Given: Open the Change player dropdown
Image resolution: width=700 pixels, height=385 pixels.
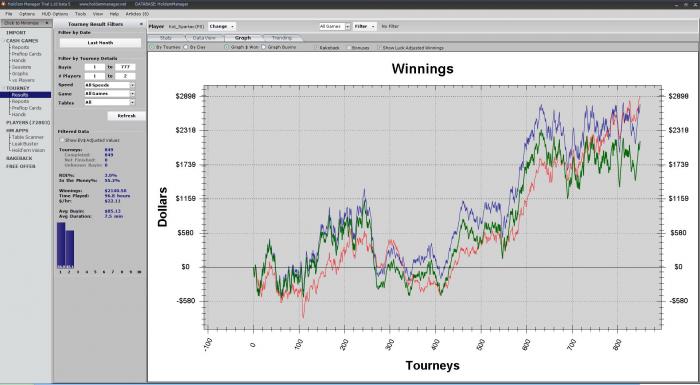Looking at the screenshot, I should coord(221,26).
